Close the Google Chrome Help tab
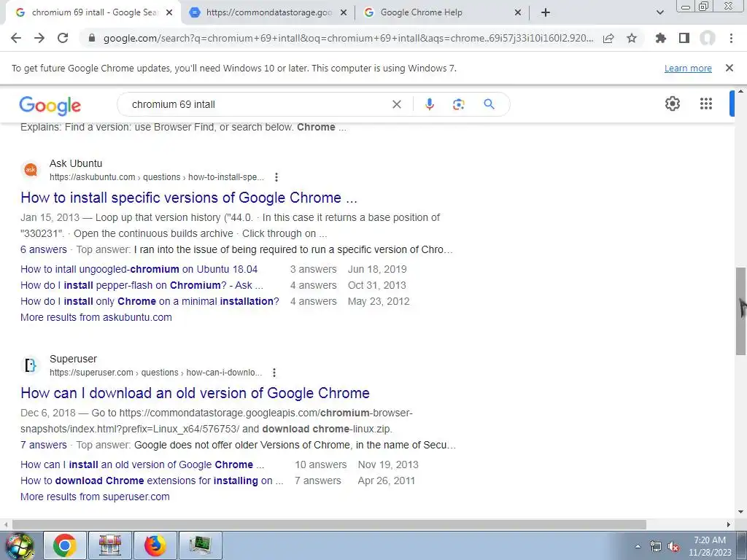Image resolution: width=747 pixels, height=560 pixels. coord(518,13)
